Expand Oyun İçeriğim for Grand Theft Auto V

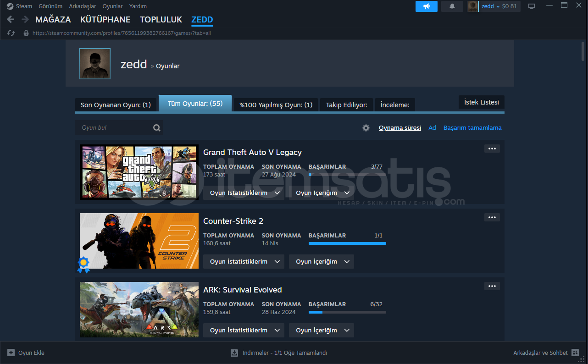pos(322,193)
